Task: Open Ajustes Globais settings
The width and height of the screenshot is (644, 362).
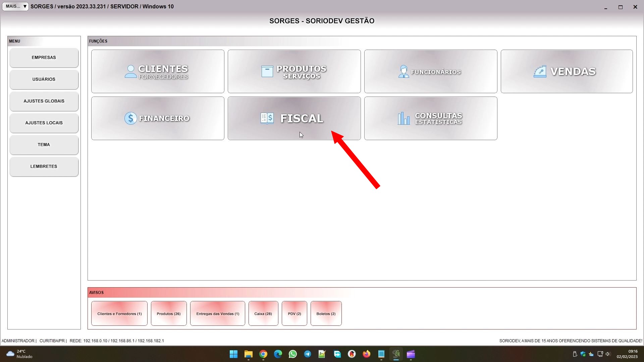Action: point(44,101)
